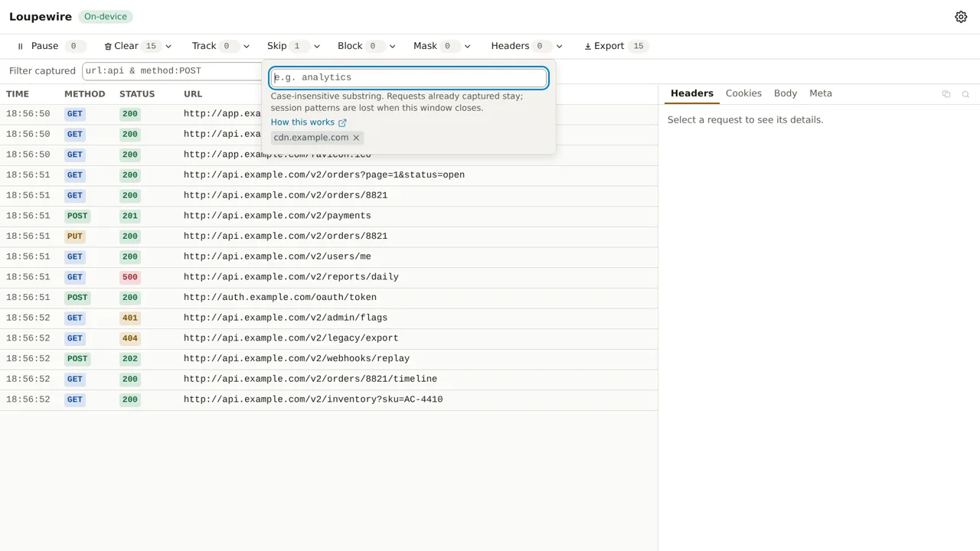This screenshot has height=551, width=980.
Task: Select the /v2/admin/flags request
Action: pos(328,318)
